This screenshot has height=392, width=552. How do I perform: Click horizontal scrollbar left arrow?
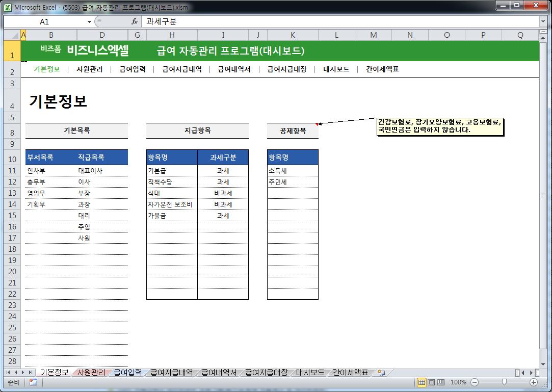[523, 372]
